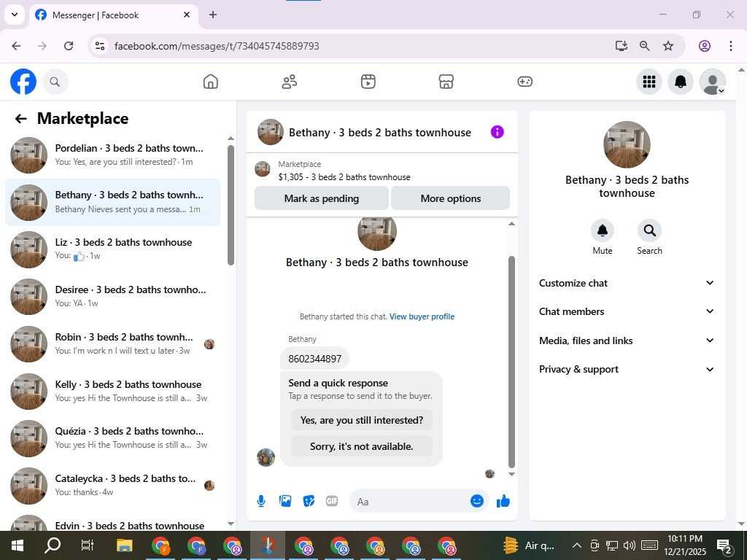Open the emoji picker smiley icon
The image size is (747, 560).
(477, 501)
